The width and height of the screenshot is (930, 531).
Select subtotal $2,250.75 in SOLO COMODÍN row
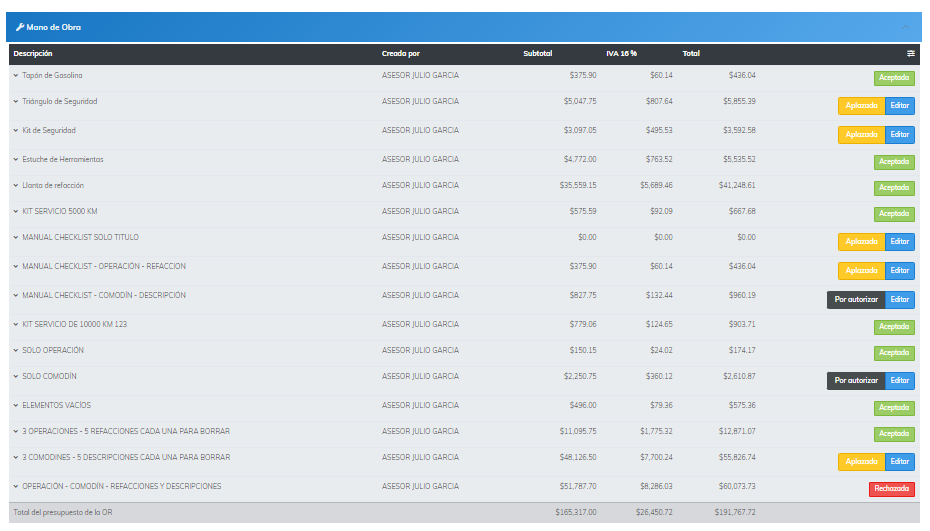(580, 377)
